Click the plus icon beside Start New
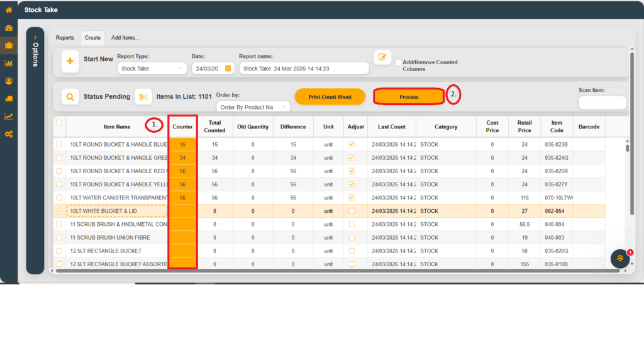644x350 pixels. coord(70,61)
